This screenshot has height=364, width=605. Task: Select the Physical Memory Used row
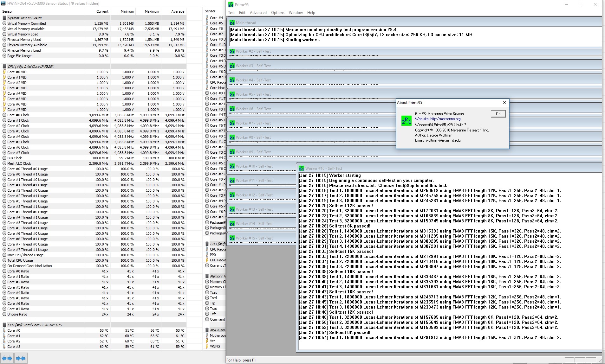[x=94, y=40]
